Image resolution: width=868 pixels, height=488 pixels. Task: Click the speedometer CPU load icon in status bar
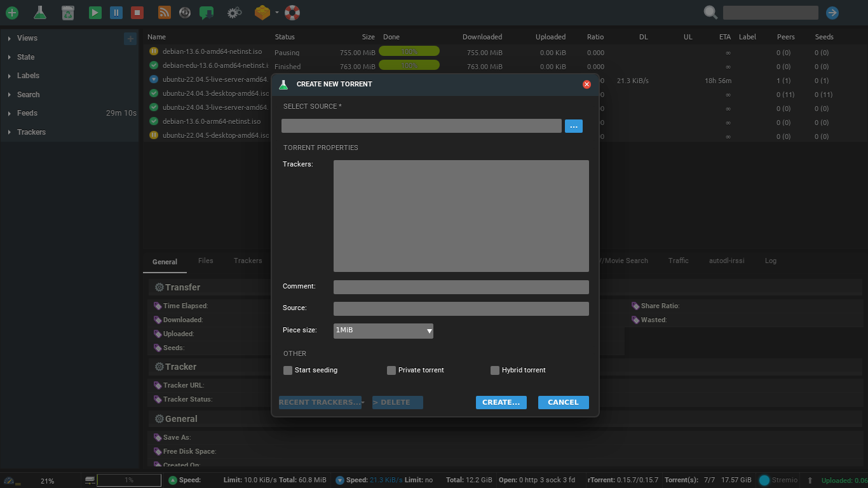coord(9,481)
